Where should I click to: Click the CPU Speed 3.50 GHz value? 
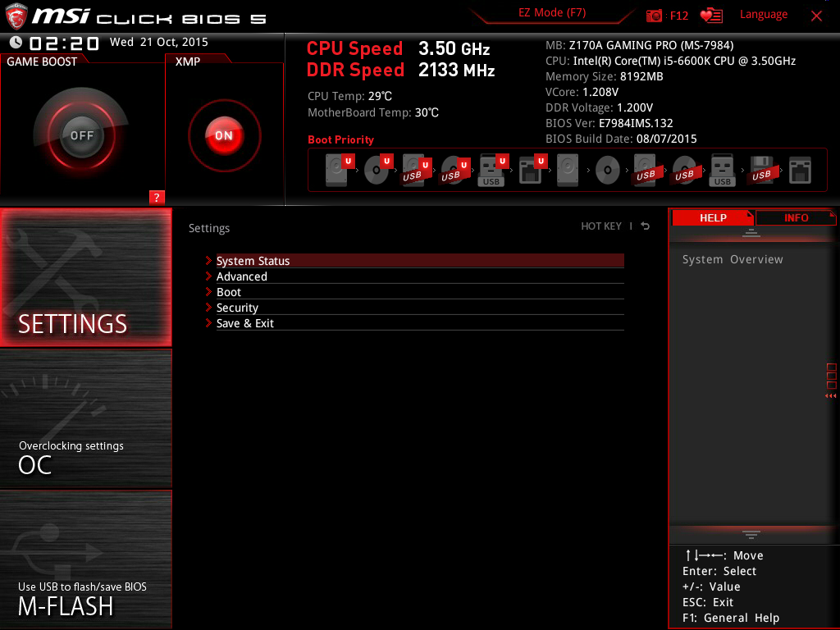point(454,48)
